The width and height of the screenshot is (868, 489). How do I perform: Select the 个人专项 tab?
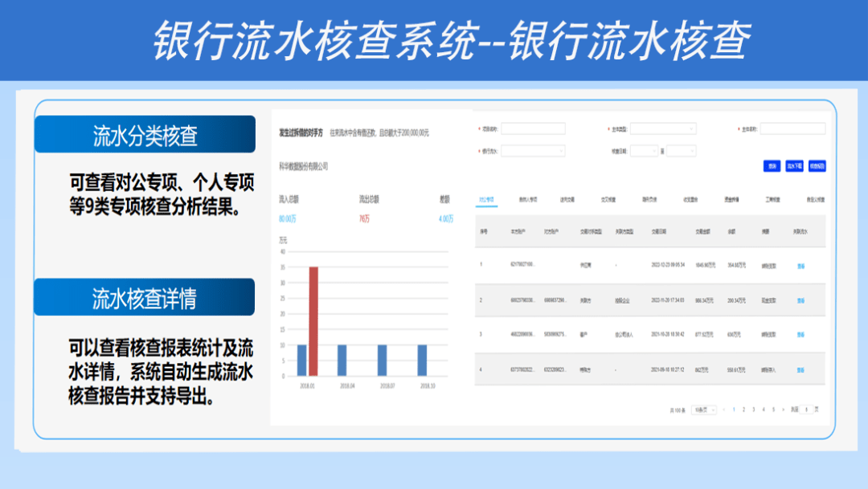point(527,200)
